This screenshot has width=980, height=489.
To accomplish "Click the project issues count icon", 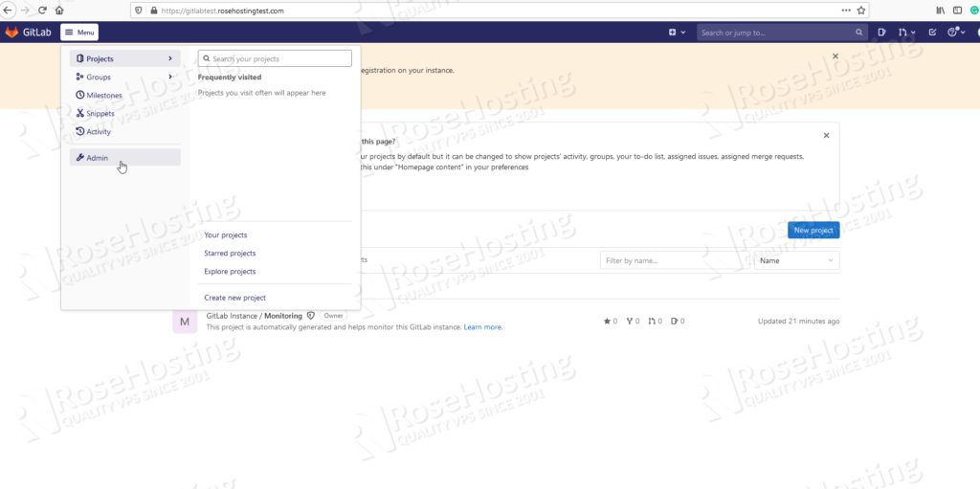I will pyautogui.click(x=675, y=322).
